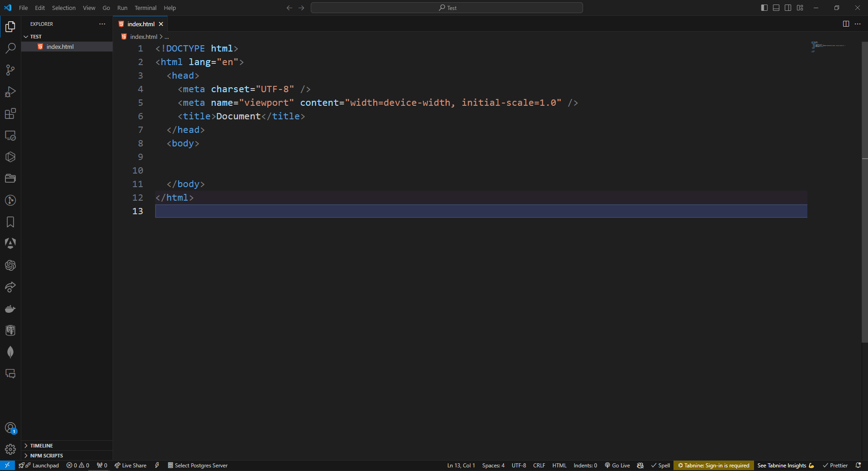Image resolution: width=868 pixels, height=471 pixels.
Task: Select index.html in Explorer tree
Action: (x=67, y=47)
